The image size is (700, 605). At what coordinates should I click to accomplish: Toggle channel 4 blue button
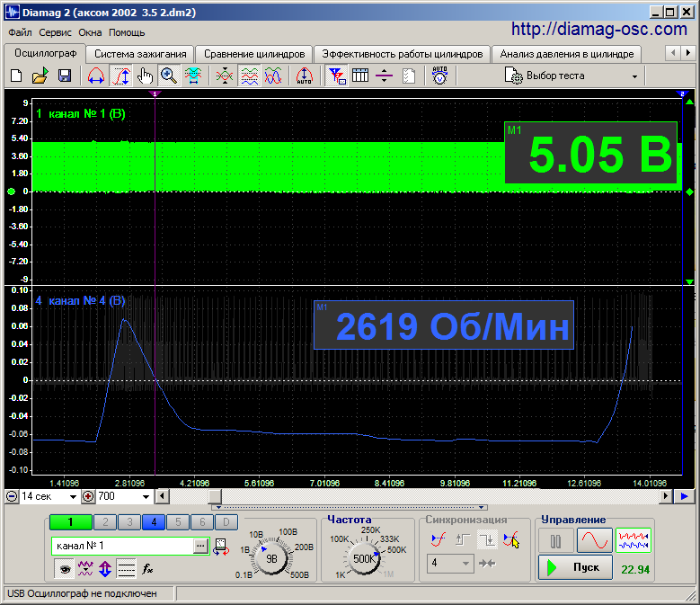[x=154, y=522]
